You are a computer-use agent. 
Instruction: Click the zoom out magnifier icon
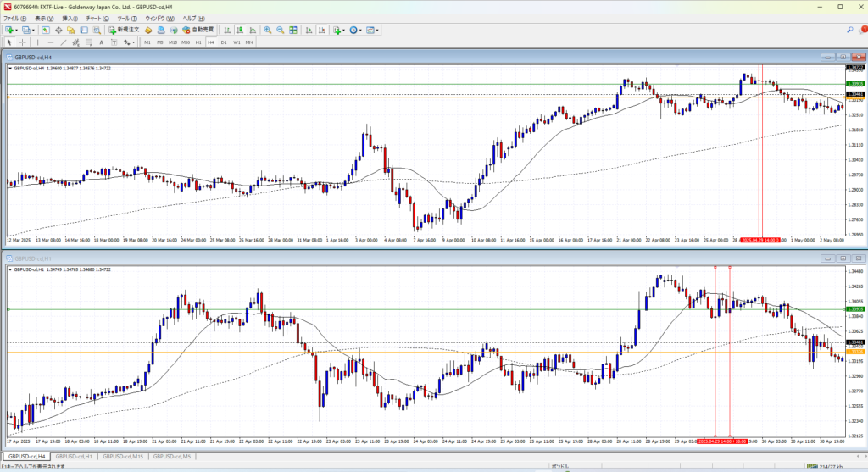click(279, 30)
